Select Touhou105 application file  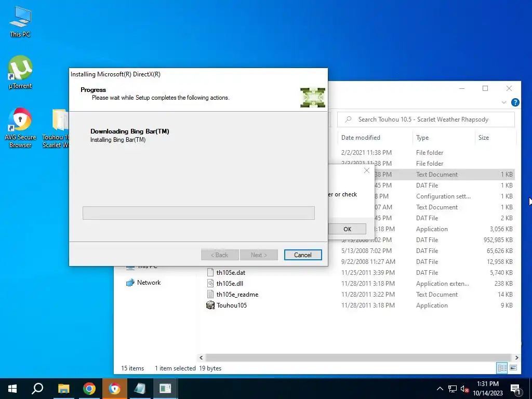(232, 305)
